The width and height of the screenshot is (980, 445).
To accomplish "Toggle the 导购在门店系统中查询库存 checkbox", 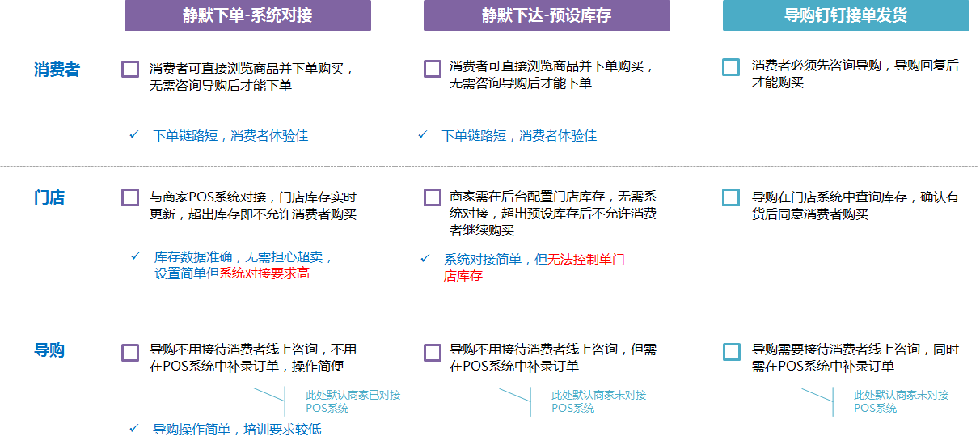I will coord(731,197).
